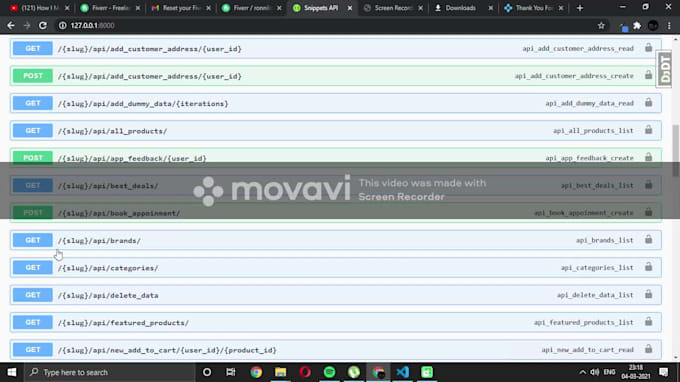Toggle authorization lock on api_categories_list
The image size is (680, 382).
648,267
